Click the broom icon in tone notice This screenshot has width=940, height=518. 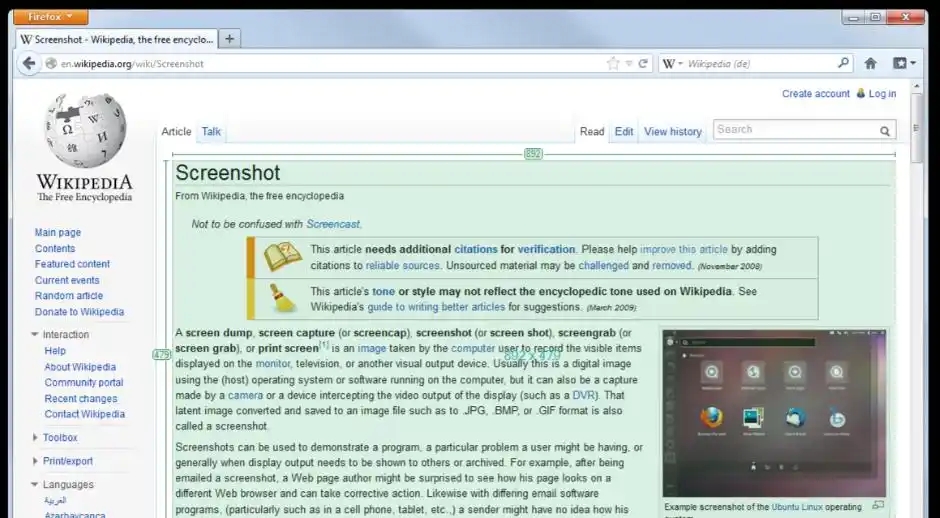[282, 298]
